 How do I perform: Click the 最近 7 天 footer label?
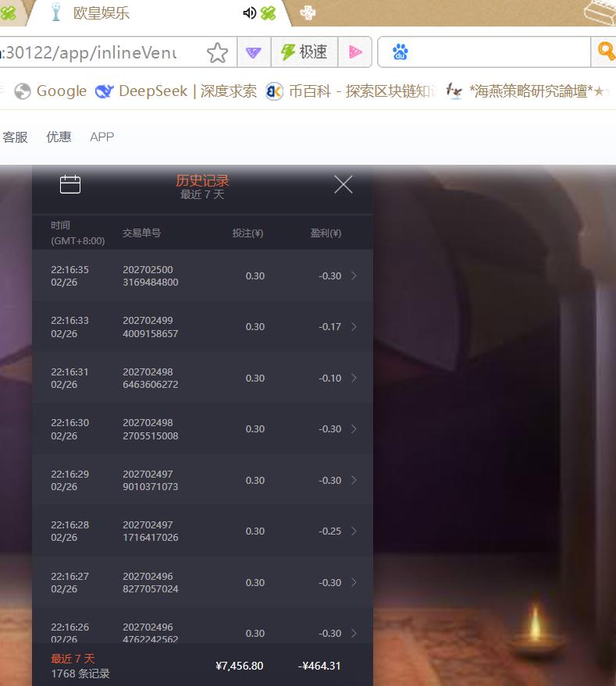pyautogui.click(x=73, y=659)
